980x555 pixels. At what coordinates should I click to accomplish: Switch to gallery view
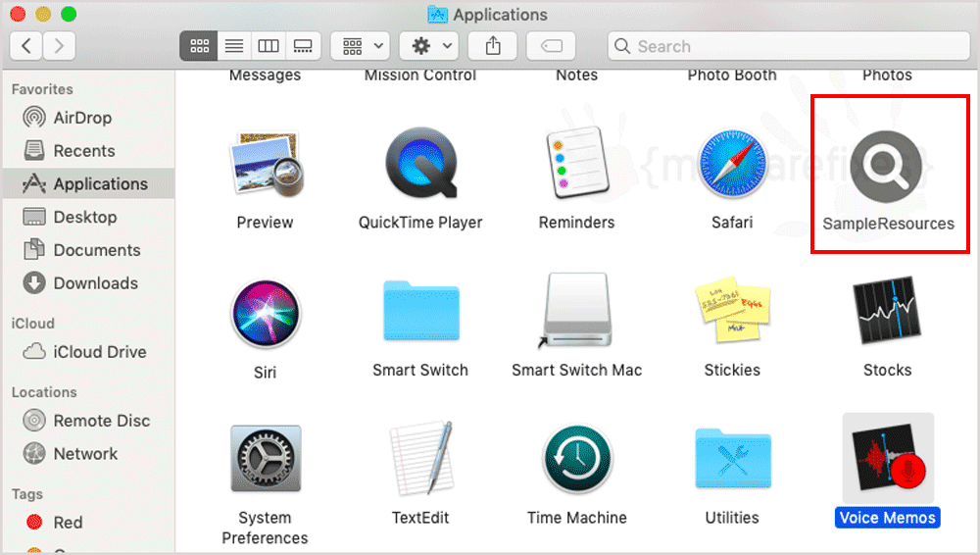303,46
